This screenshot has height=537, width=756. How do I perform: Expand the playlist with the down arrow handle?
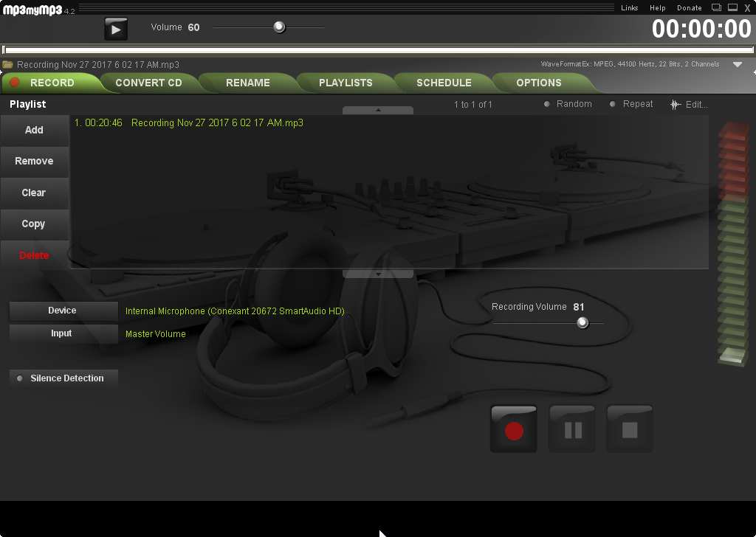[378, 274]
